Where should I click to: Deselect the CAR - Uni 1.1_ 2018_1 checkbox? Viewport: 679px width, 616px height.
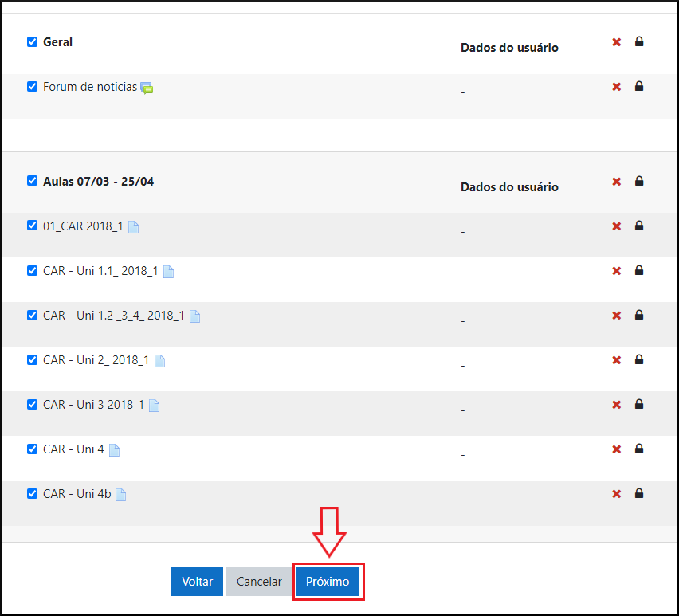click(x=33, y=271)
